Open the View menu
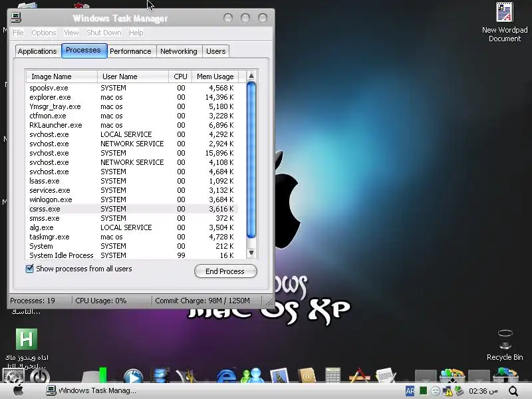 point(71,33)
